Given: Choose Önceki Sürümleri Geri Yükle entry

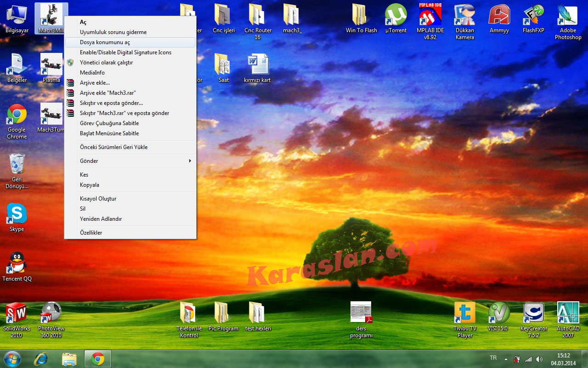Looking at the screenshot, I should pos(130,147).
